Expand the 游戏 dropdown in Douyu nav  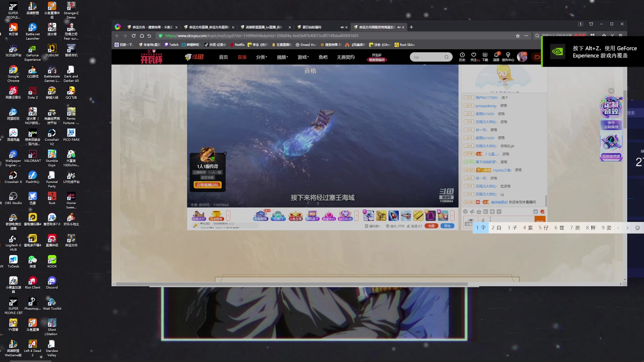(x=303, y=57)
